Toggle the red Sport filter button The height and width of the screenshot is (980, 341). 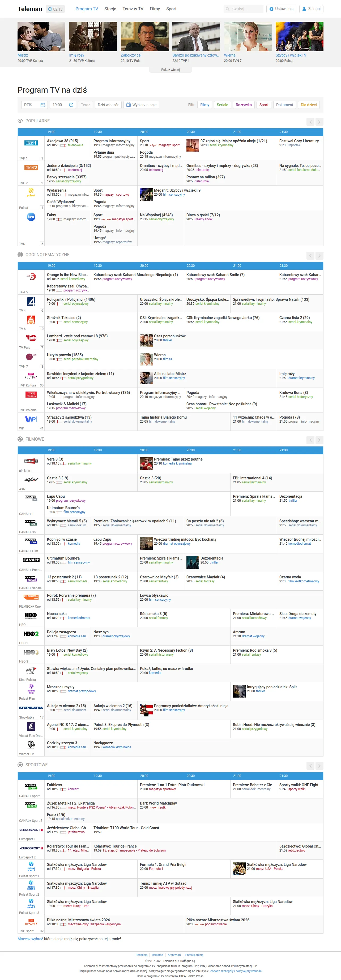[264, 105]
